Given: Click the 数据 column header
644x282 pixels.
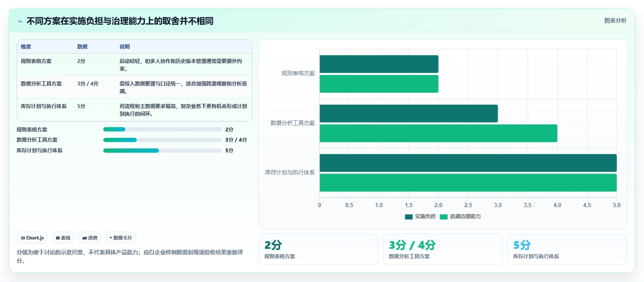Looking at the screenshot, I should [82, 46].
